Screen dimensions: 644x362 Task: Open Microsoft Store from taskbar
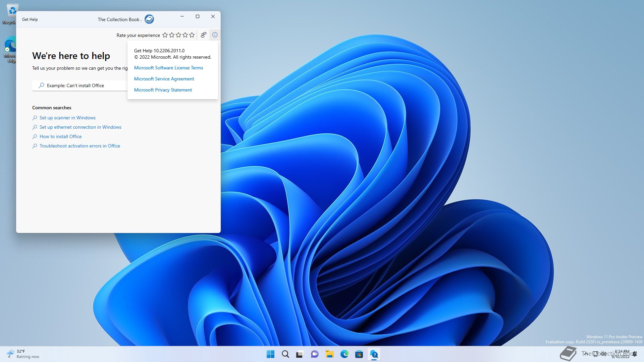pos(359,354)
